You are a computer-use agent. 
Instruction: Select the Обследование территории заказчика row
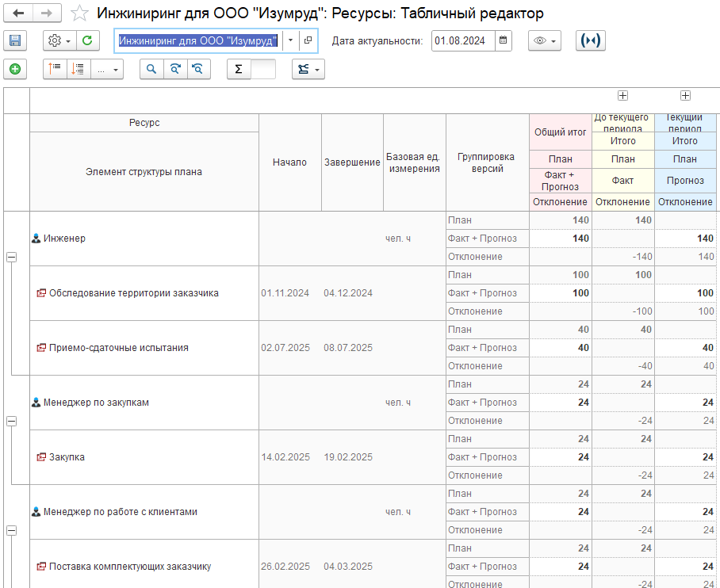click(x=133, y=293)
